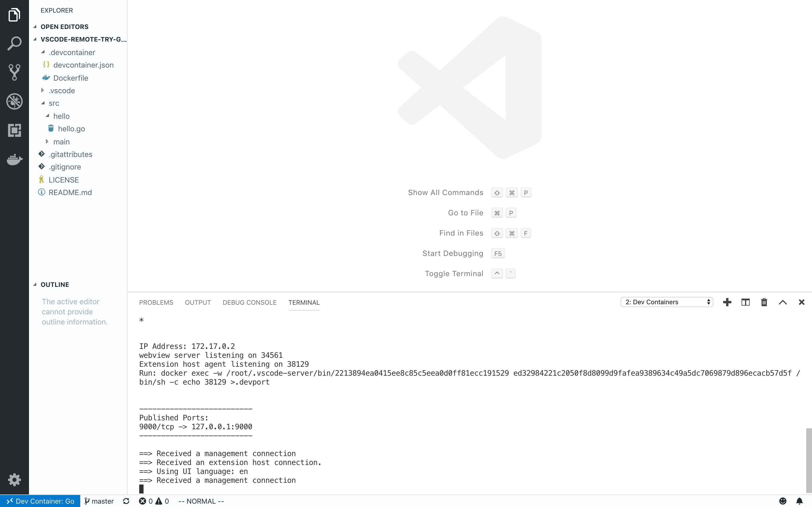
Task: Open the Remote Explorer view icon
Action: click(x=14, y=130)
